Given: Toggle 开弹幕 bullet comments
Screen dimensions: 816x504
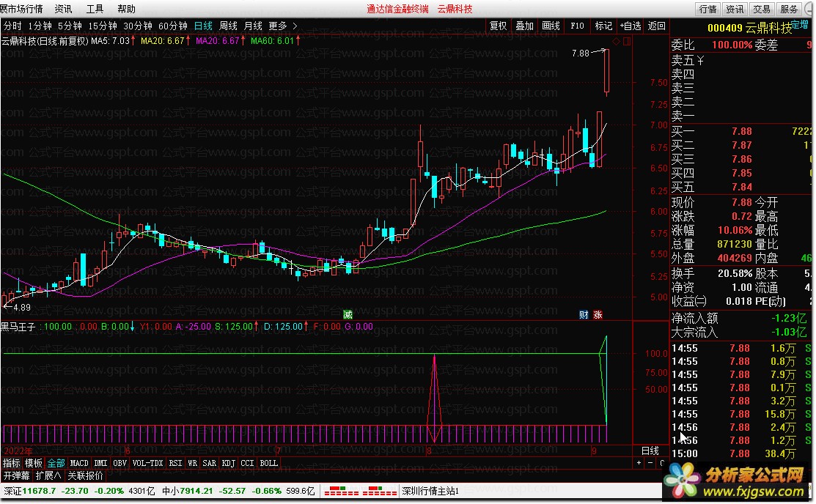Looking at the screenshot, I should [x=16, y=476].
